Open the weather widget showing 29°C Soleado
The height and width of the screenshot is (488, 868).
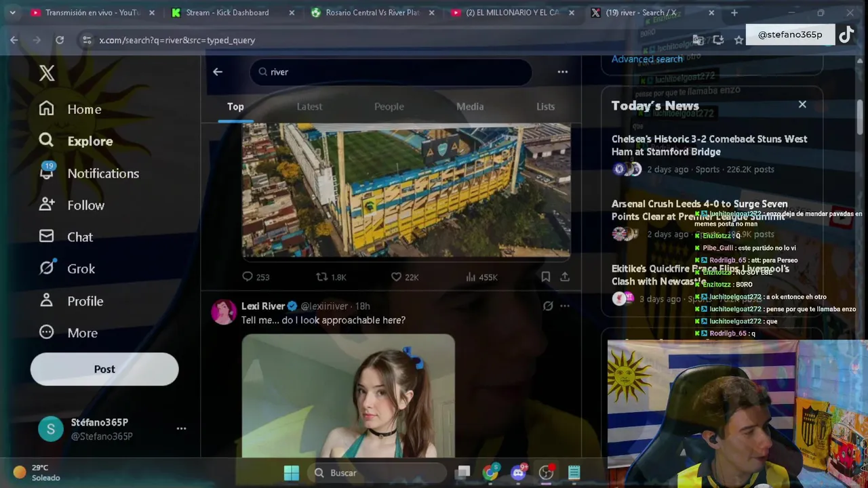(37, 472)
